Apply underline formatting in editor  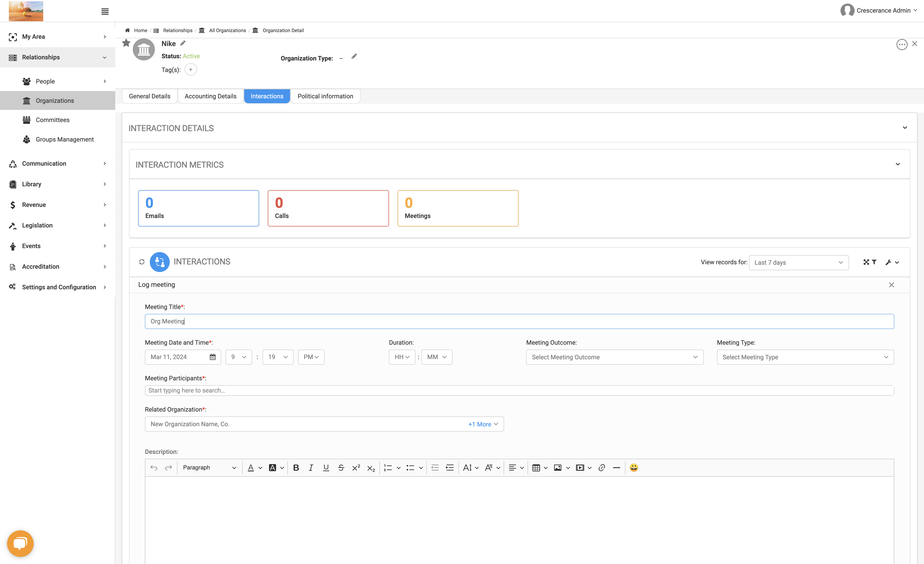click(326, 468)
